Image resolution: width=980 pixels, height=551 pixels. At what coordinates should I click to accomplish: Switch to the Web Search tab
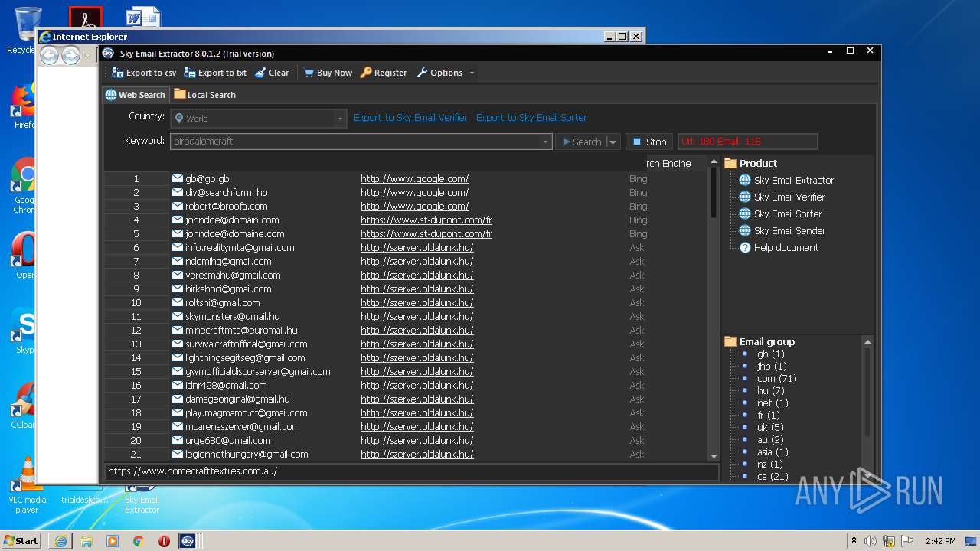pyautogui.click(x=135, y=95)
